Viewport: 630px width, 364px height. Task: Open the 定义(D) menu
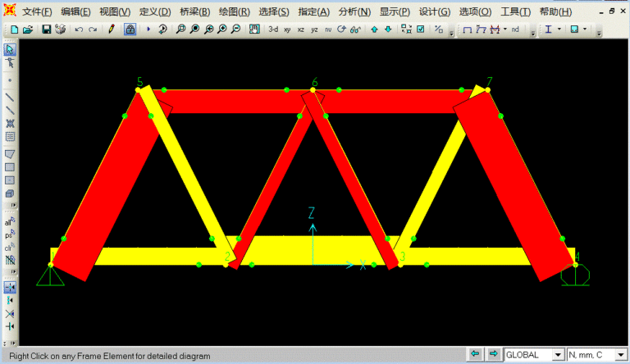pyautogui.click(x=155, y=11)
